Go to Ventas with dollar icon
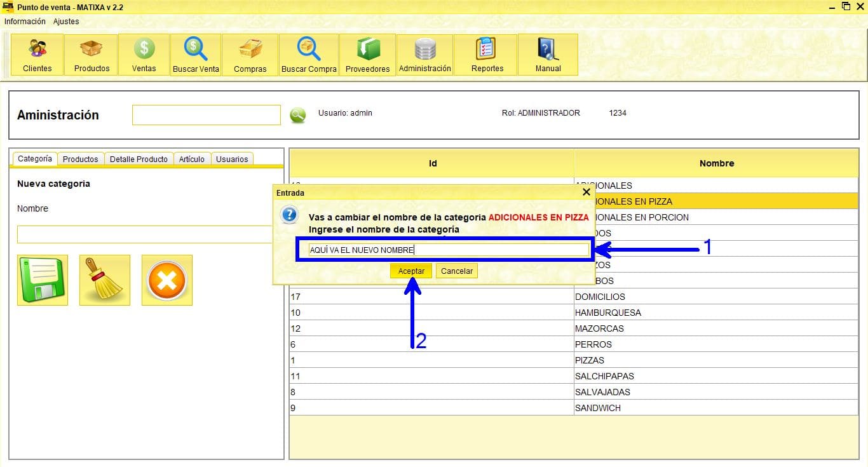The width and height of the screenshot is (868, 467). pos(144,55)
